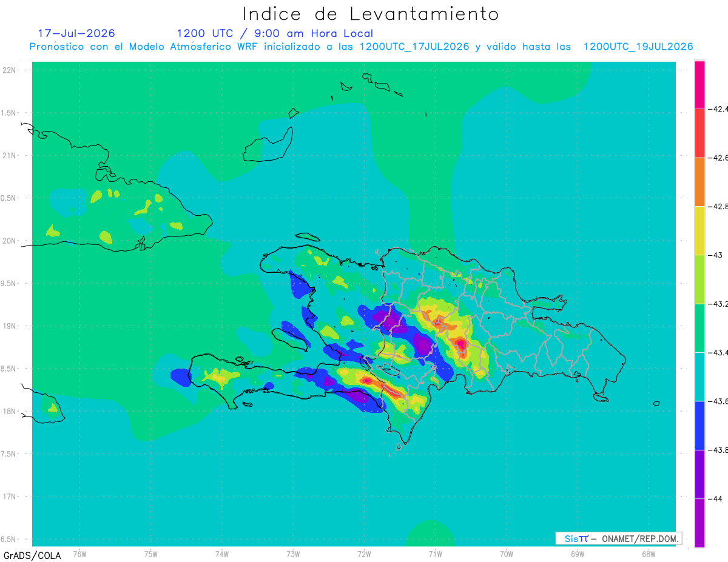728x562 pixels.
Task: Select the "75W" longitude label
Action: (151, 554)
